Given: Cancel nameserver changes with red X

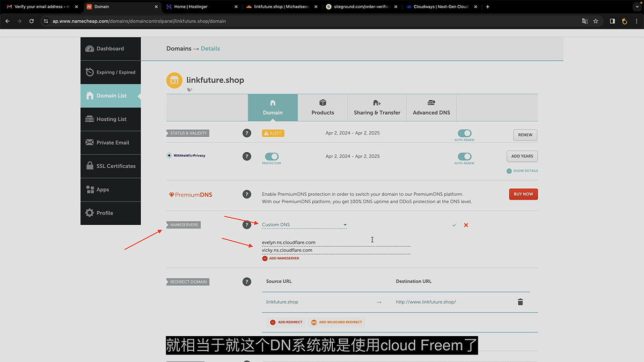Looking at the screenshot, I should click(466, 225).
